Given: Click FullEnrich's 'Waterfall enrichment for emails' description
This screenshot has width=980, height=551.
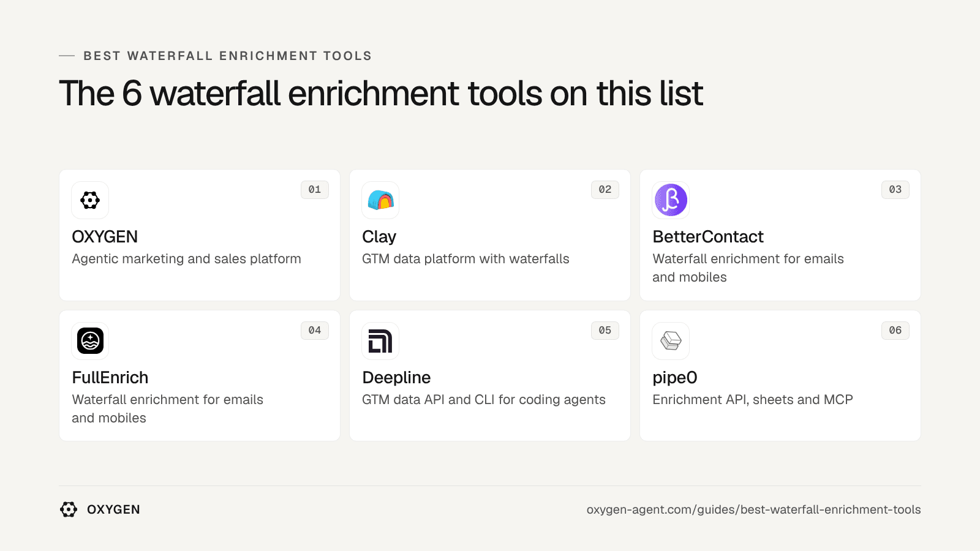Looking at the screenshot, I should (x=167, y=409).
